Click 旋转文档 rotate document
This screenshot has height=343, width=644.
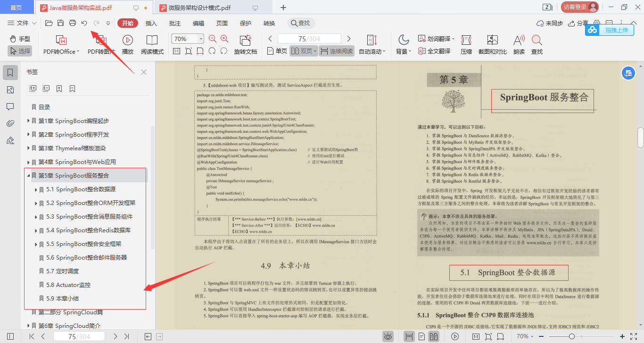click(246, 45)
